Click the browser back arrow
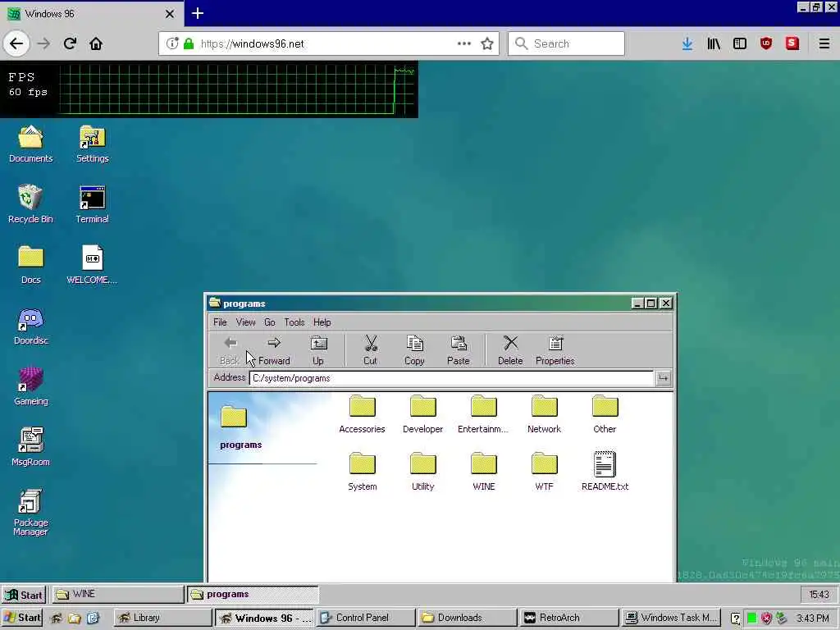This screenshot has width=840, height=630. tap(16, 43)
